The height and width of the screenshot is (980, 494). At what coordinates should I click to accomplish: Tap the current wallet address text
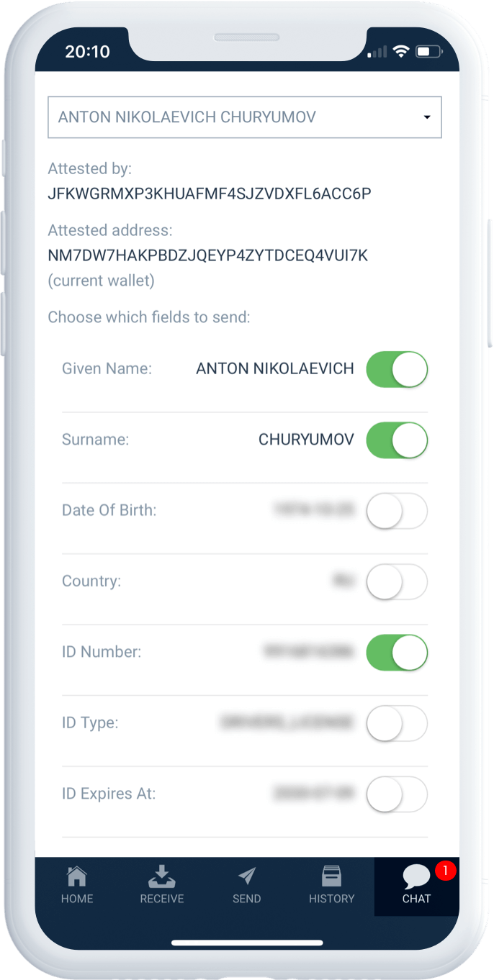coord(207,255)
